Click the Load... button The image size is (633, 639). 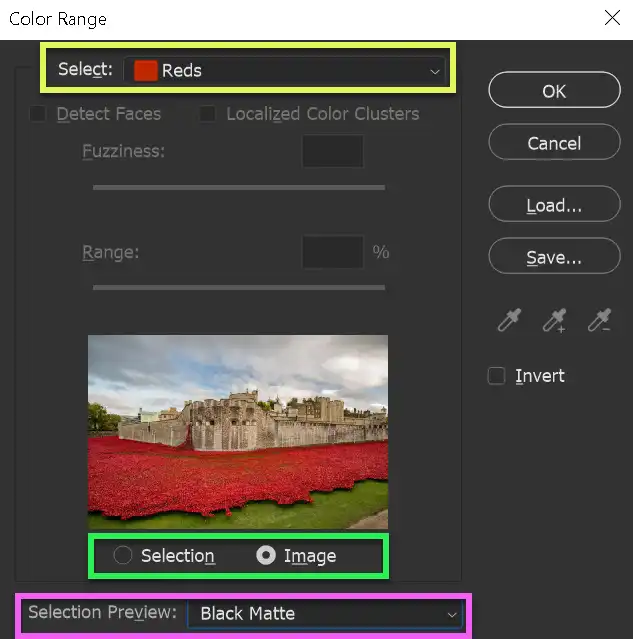coord(554,204)
